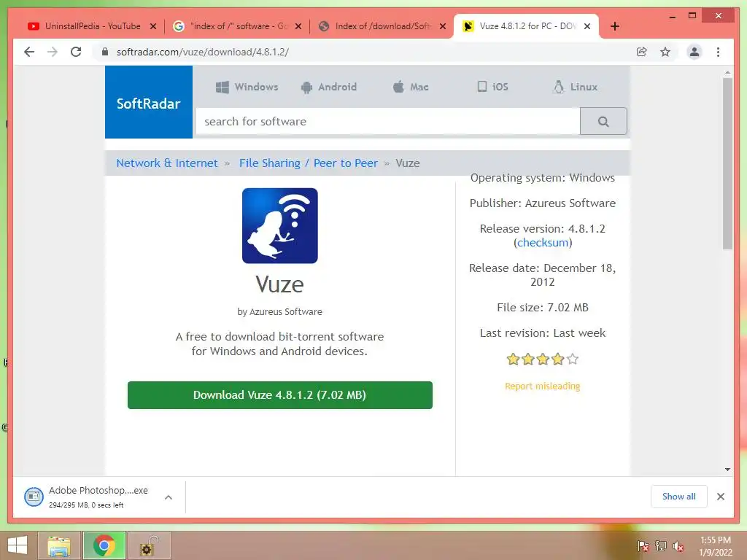The image size is (747, 560).
Task: Click in the search for software field
Action: [388, 122]
